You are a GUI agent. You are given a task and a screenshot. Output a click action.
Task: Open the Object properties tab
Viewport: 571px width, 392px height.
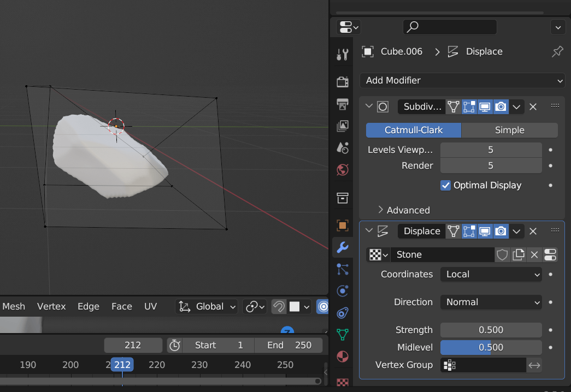(x=342, y=225)
